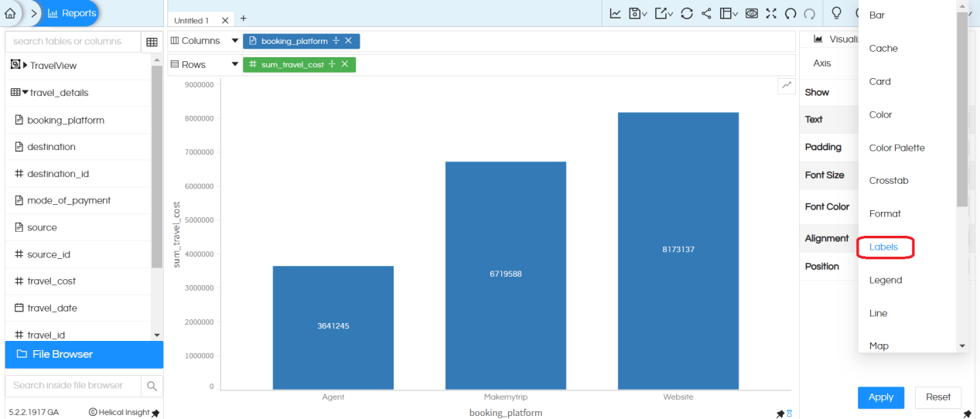
Task: Click the Reset button
Action: [937, 397]
